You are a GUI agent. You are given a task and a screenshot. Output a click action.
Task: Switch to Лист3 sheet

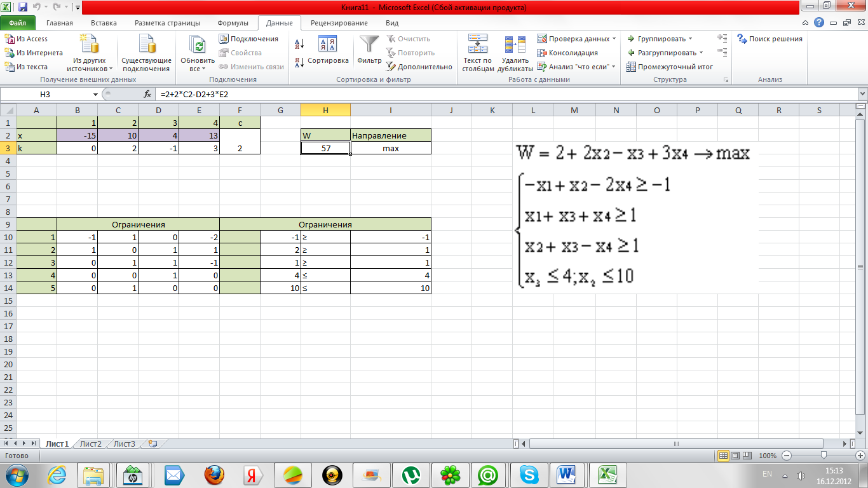click(125, 444)
